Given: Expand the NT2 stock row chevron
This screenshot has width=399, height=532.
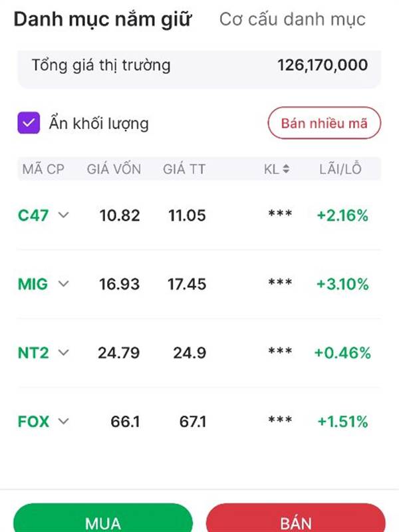Looking at the screenshot, I should [64, 352].
